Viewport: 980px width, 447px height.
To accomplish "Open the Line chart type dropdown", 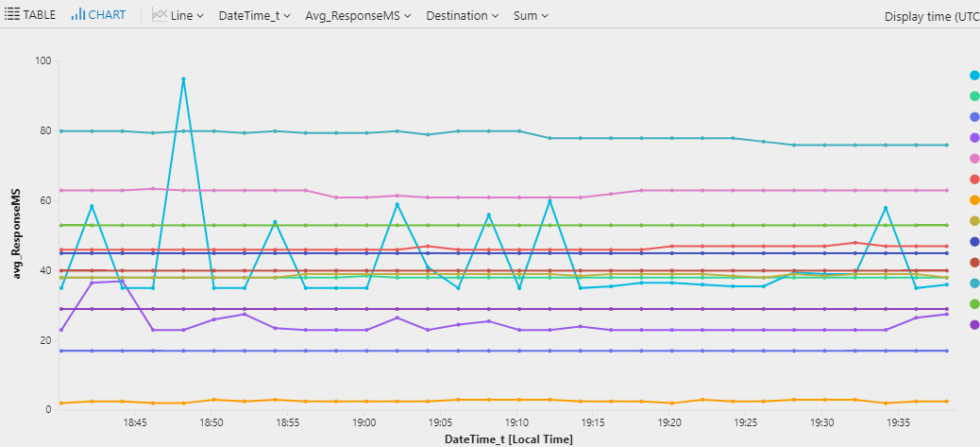I will pyautogui.click(x=178, y=16).
